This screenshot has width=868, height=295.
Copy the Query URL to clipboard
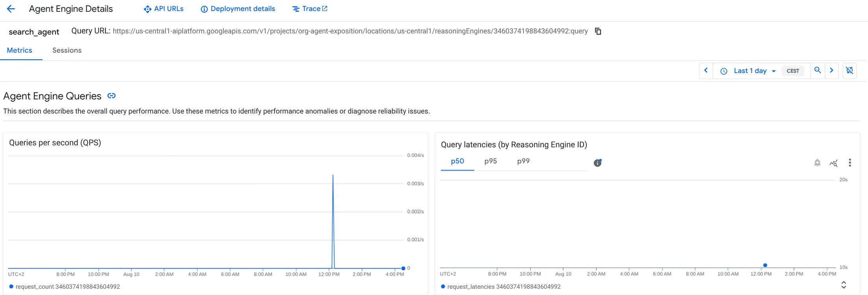coord(598,31)
